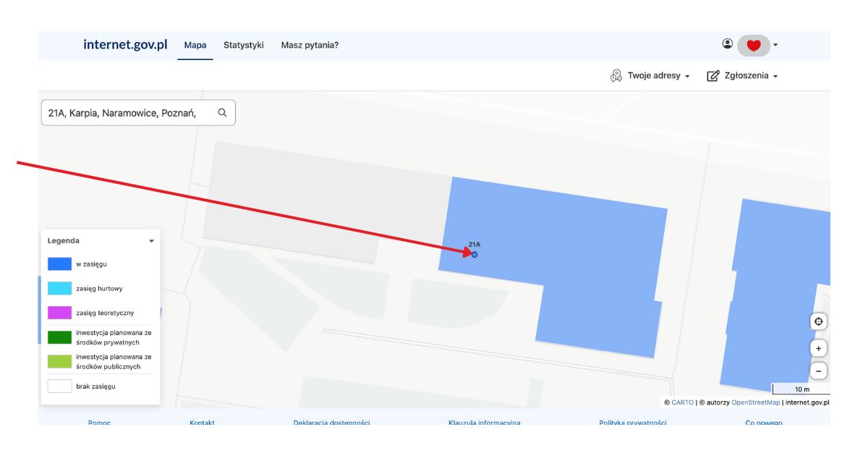Click the blue 'w zasięgu' legend swatch

click(59, 264)
